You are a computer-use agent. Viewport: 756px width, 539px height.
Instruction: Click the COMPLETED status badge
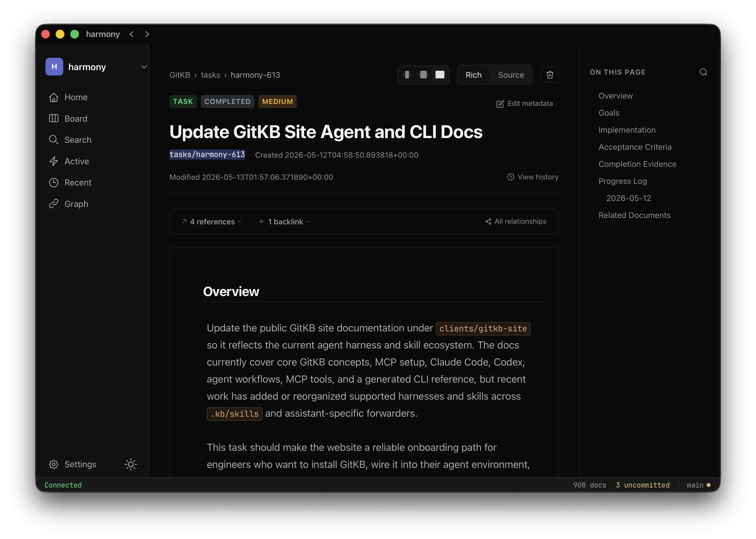coord(228,101)
